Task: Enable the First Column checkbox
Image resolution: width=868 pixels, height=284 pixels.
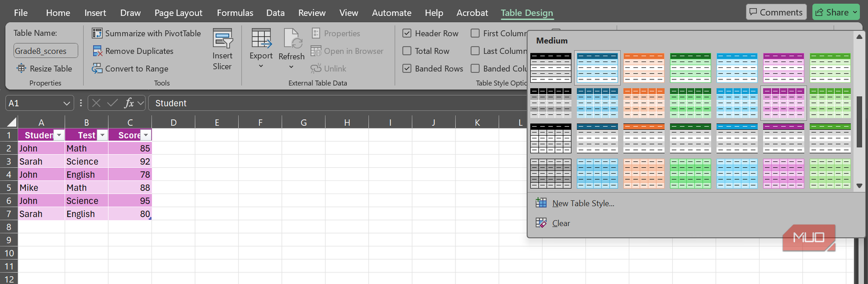Action: point(475,33)
